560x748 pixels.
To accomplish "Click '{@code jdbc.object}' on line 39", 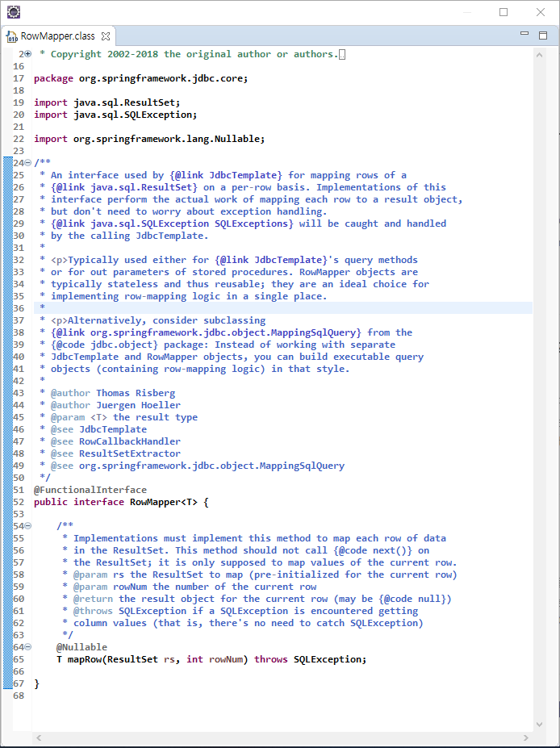I will [x=104, y=345].
